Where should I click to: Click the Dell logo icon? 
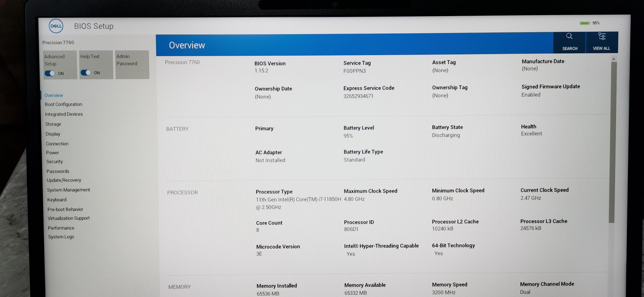pyautogui.click(x=56, y=26)
